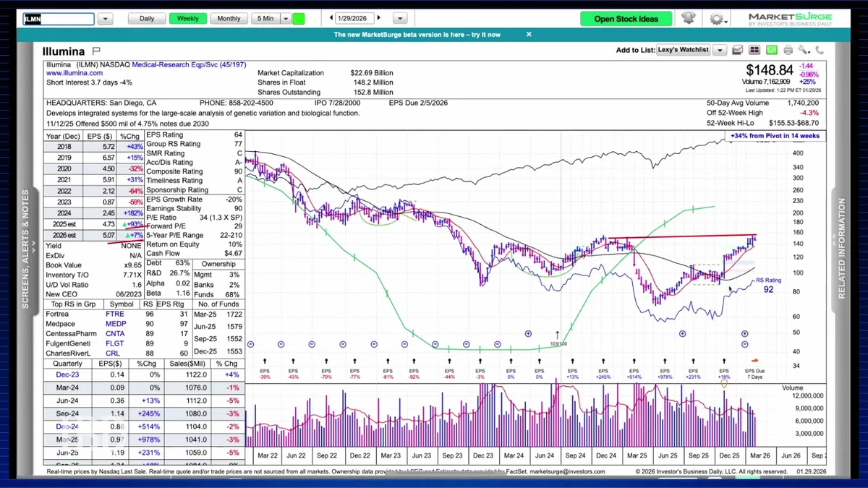
Task: Open the symbol history dropdown
Action: coord(105,19)
